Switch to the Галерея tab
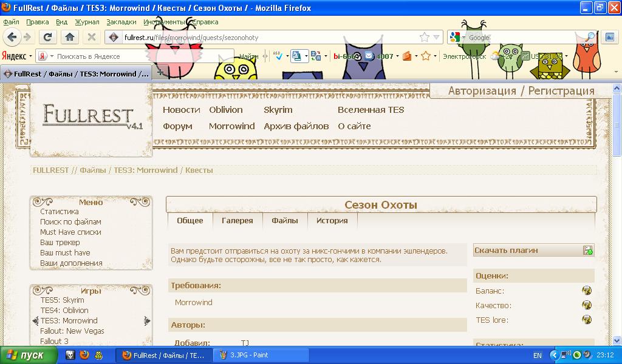The width and height of the screenshot is (622, 364). point(237,221)
